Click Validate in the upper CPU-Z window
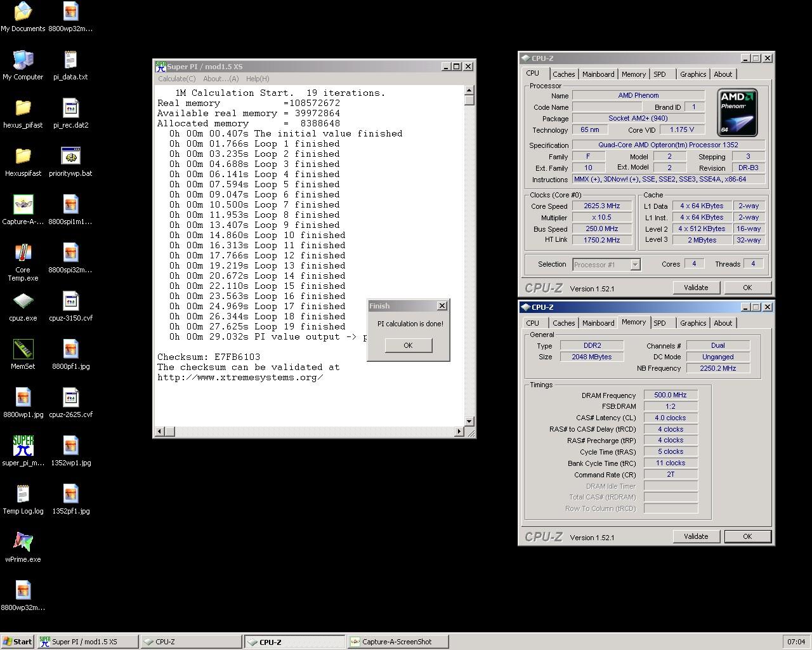 [x=696, y=288]
